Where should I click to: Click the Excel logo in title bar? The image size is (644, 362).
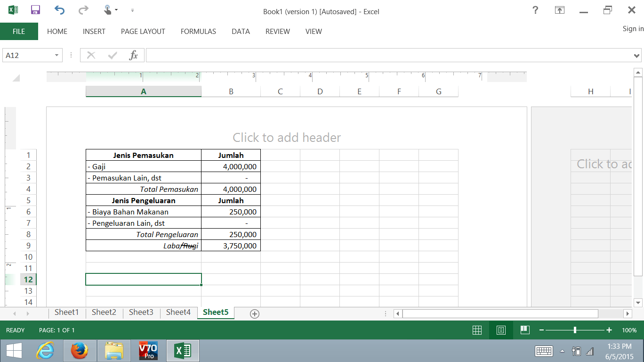click(x=13, y=10)
